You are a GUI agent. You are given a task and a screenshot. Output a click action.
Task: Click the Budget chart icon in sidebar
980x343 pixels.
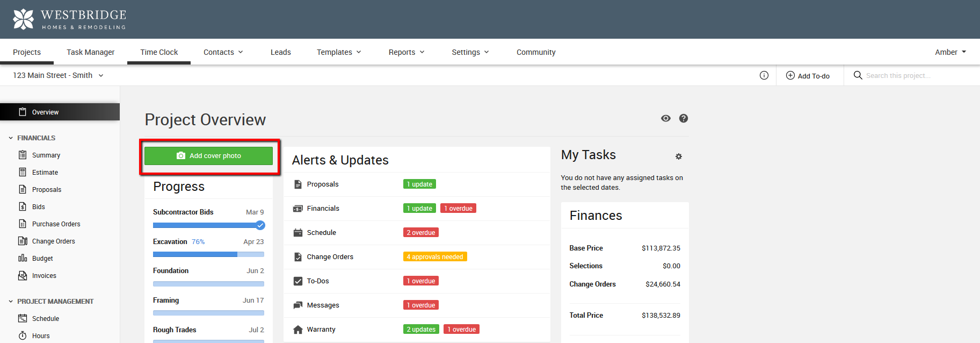point(23,258)
